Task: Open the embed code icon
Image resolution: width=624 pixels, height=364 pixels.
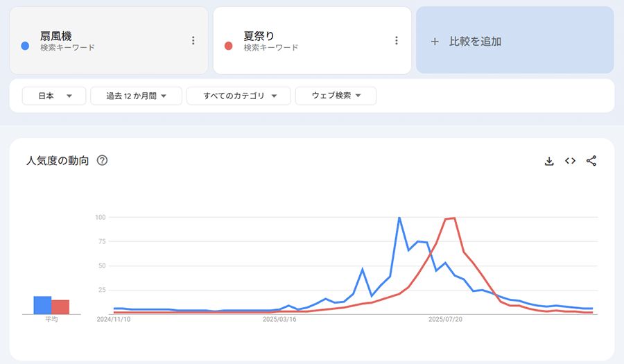Action: (x=570, y=161)
